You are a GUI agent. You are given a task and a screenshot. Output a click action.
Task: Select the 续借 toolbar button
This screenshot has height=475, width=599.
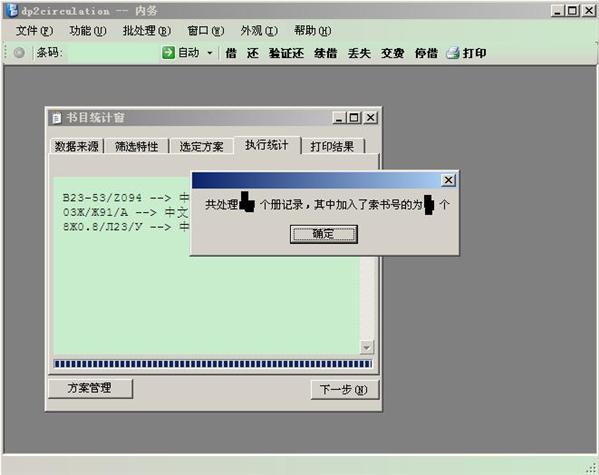(326, 53)
